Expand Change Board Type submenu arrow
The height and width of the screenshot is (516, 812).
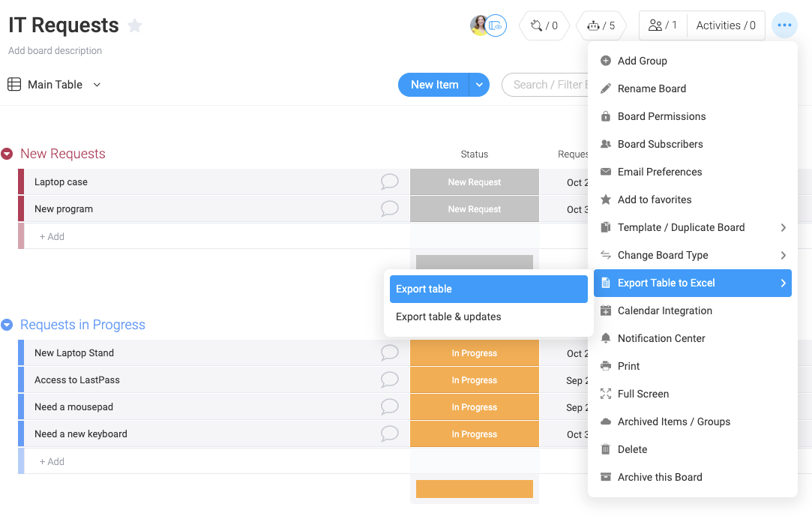click(x=783, y=255)
